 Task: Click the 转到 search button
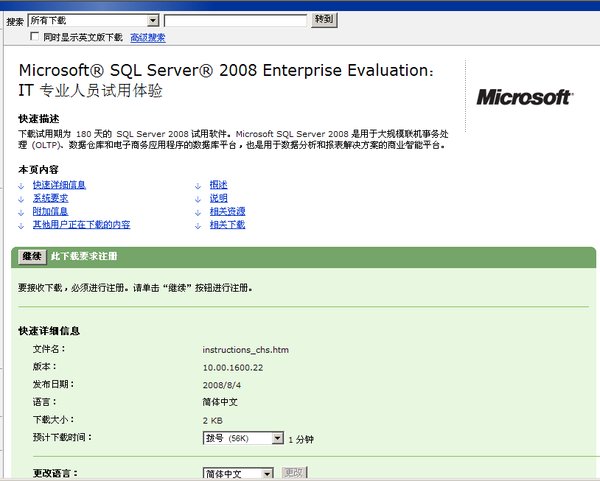pyautogui.click(x=324, y=20)
